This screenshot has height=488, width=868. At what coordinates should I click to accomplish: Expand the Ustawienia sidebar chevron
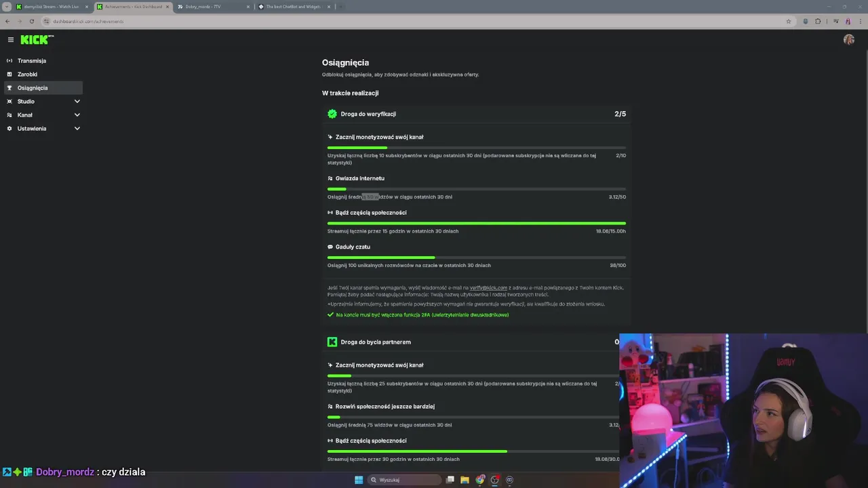[77, 128]
